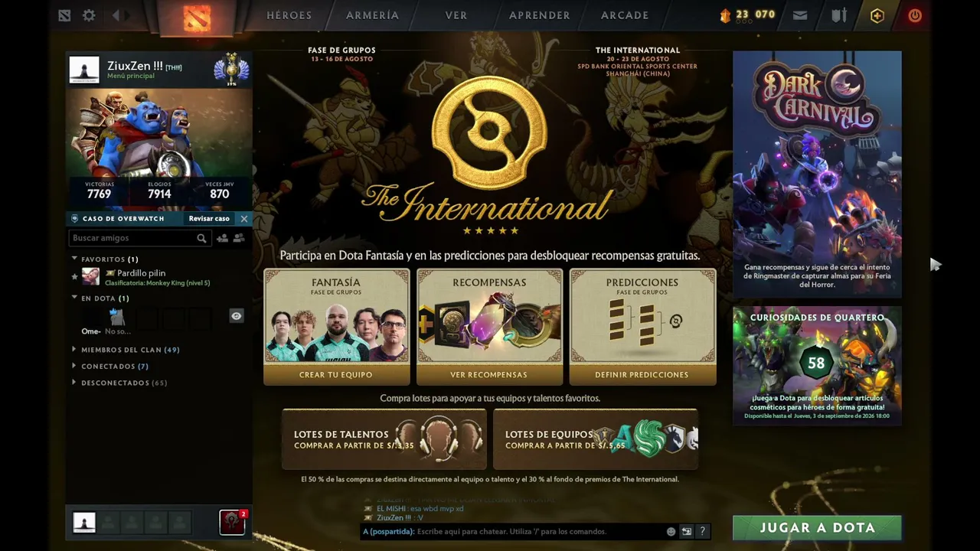Open Curiosidades de Quartero promo card
Viewport: 980px width, 551px height.
(x=817, y=366)
